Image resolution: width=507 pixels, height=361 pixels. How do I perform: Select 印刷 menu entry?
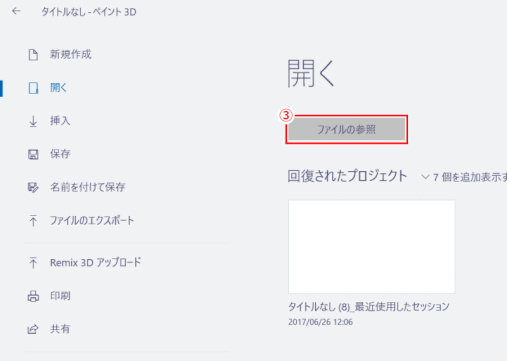pyautogui.click(x=60, y=296)
